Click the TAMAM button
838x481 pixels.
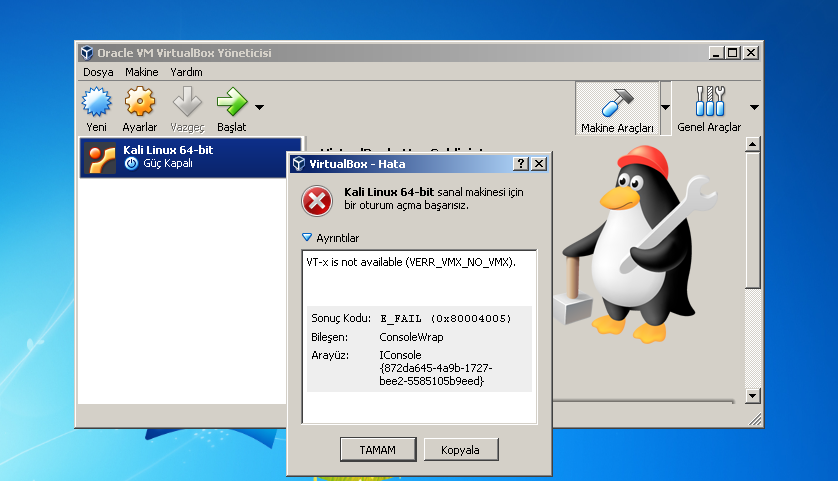(378, 450)
